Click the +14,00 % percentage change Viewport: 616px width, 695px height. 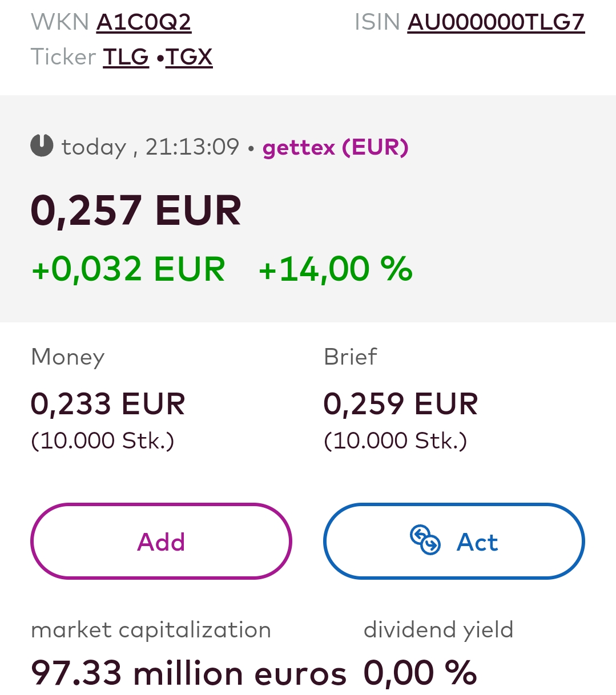(x=336, y=269)
